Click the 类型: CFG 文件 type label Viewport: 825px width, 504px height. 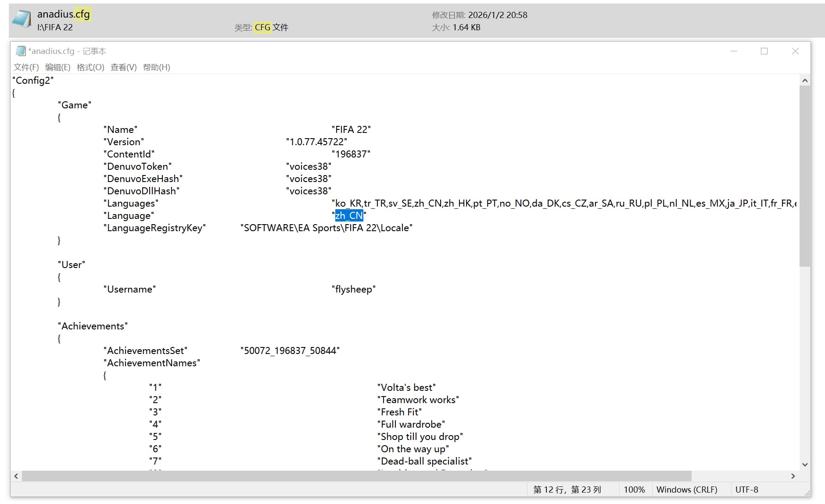(x=262, y=27)
